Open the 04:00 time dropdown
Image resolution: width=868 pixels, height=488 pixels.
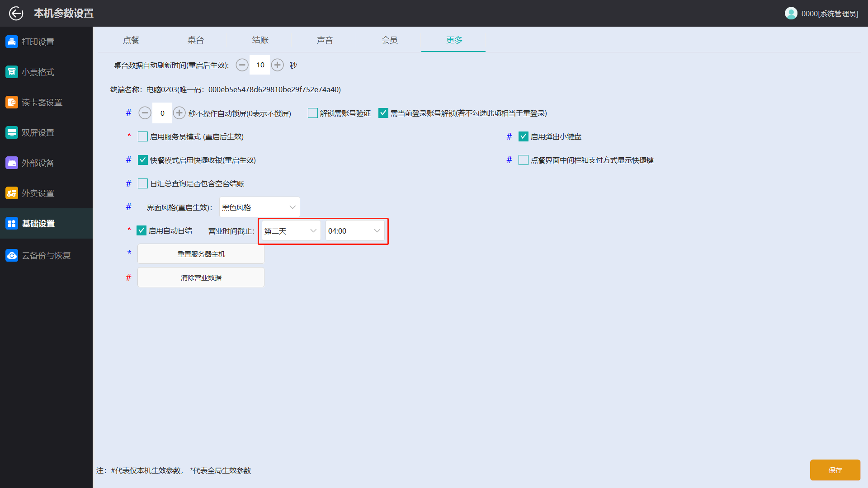(355, 231)
